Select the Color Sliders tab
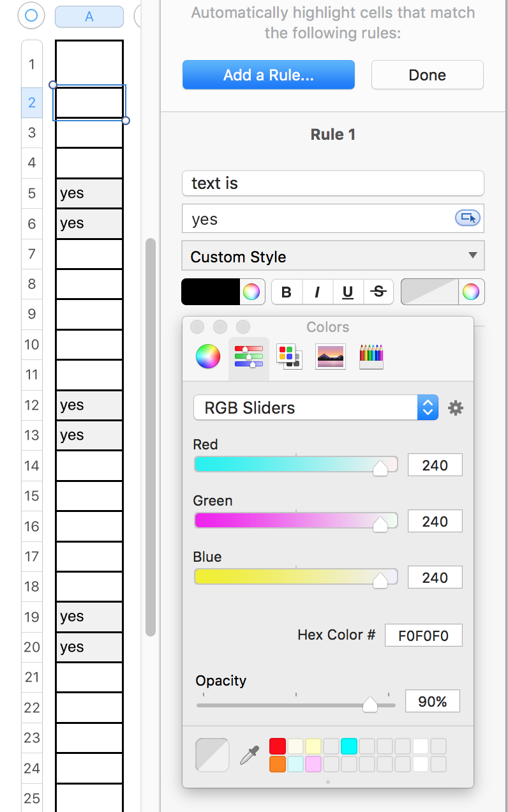508x812 pixels. (x=248, y=356)
